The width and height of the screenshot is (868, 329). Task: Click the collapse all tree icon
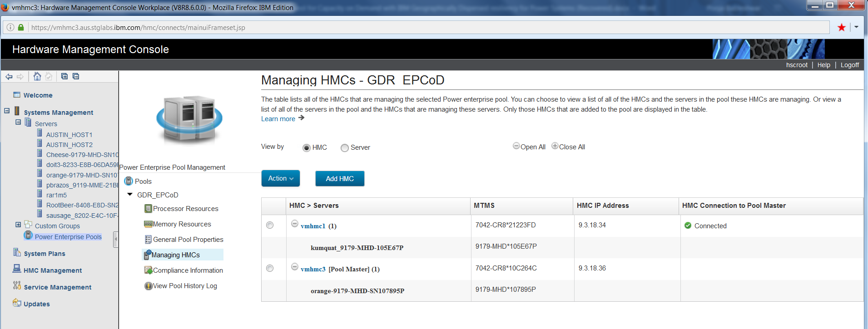click(76, 76)
